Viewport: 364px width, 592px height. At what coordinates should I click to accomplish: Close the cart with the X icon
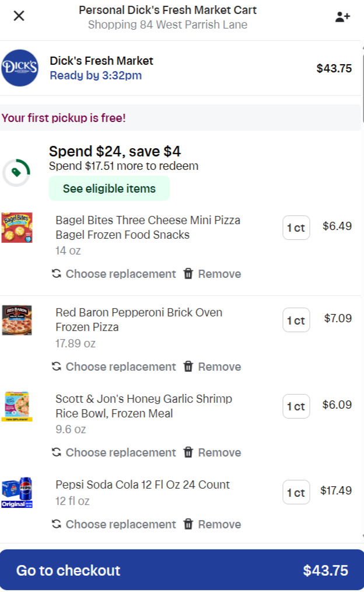19,16
